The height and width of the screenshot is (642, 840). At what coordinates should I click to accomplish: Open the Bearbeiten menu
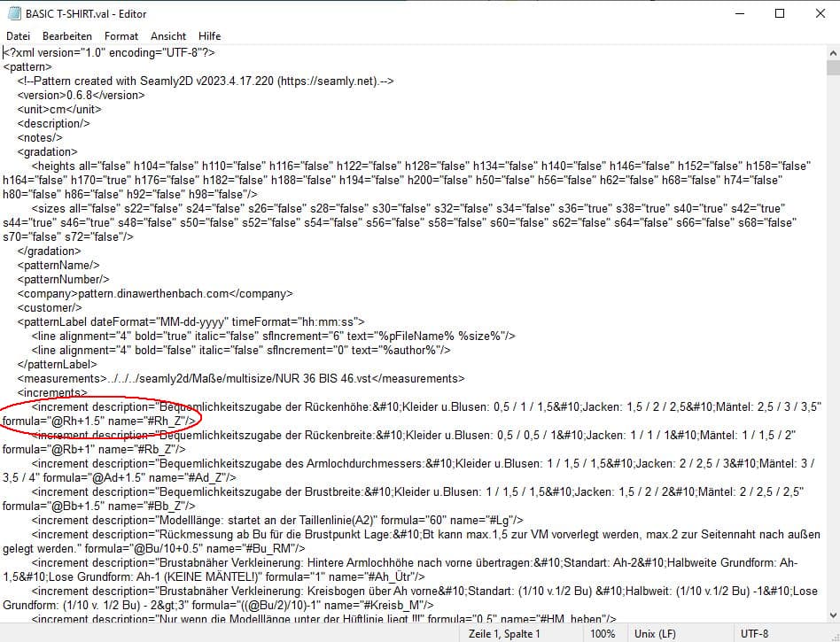[67, 36]
